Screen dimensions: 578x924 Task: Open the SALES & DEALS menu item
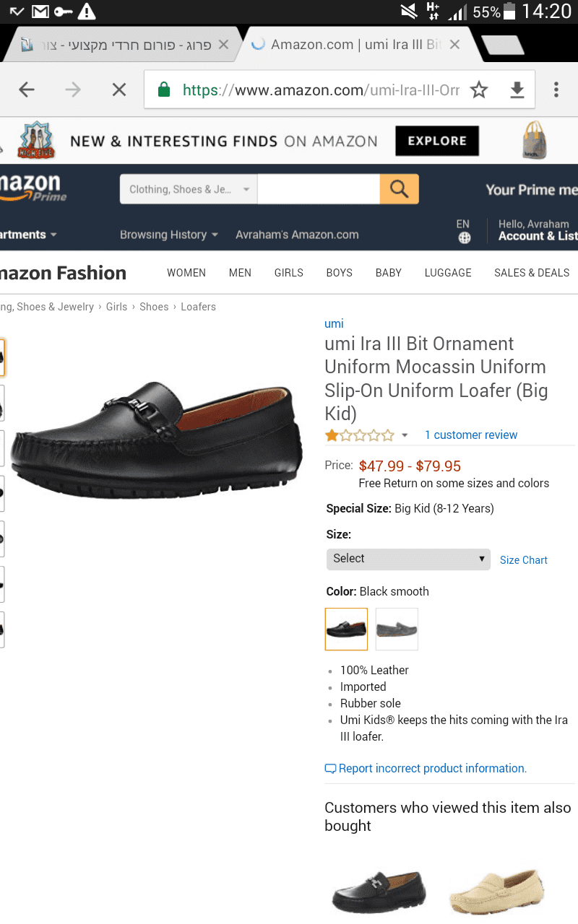(532, 273)
